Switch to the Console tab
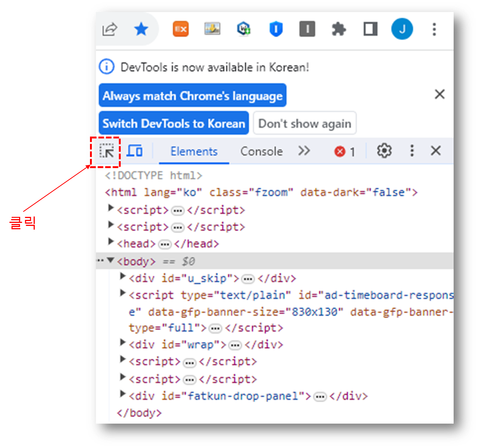This screenshot has height=448, width=478. point(261,151)
